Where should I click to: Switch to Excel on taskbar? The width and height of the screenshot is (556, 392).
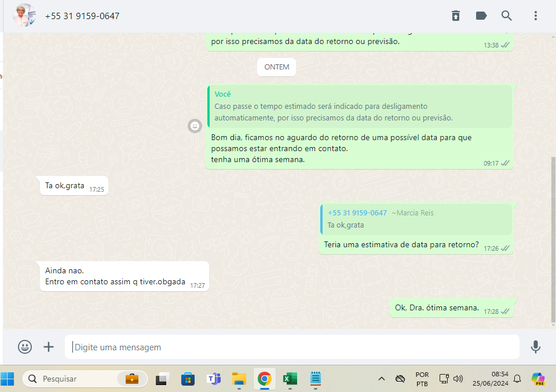(290, 379)
